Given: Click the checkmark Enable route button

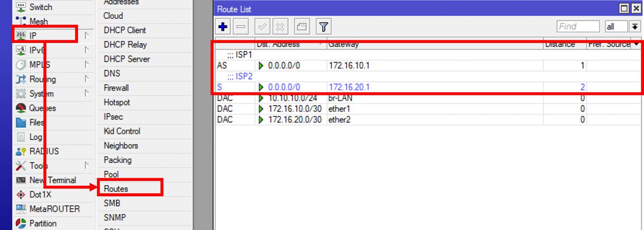Looking at the screenshot, I should click(x=262, y=27).
